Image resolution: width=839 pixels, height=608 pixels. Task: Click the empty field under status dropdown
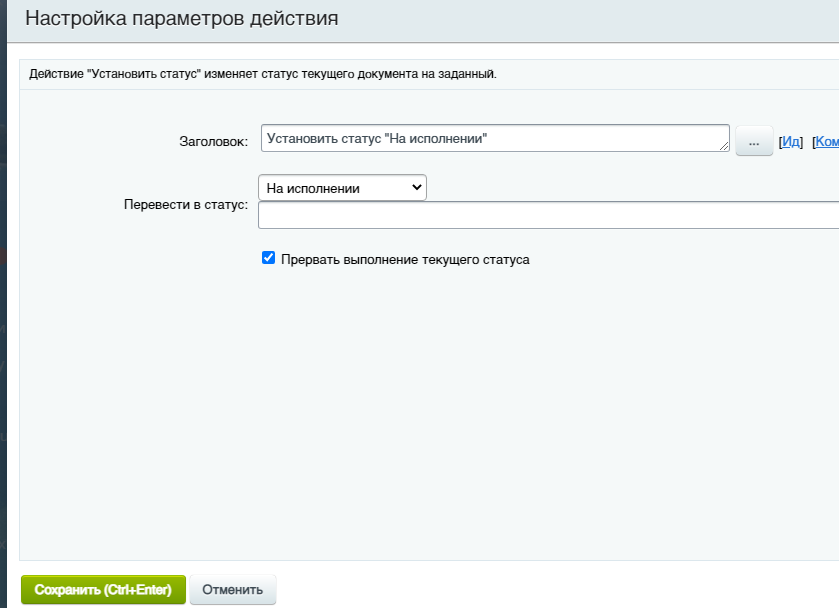coord(548,215)
